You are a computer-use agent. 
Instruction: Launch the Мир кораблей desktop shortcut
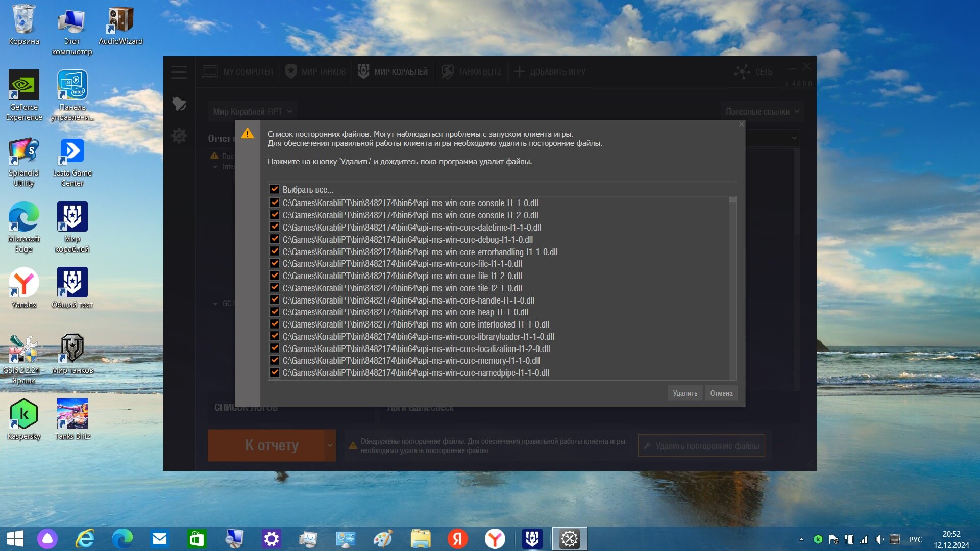pyautogui.click(x=72, y=228)
